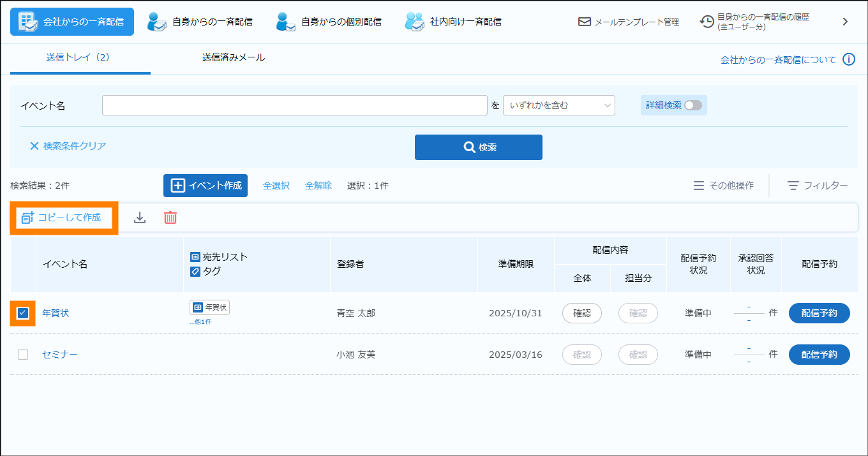
Task: Open 社内向け一斉配信 mode
Action: 453,22
